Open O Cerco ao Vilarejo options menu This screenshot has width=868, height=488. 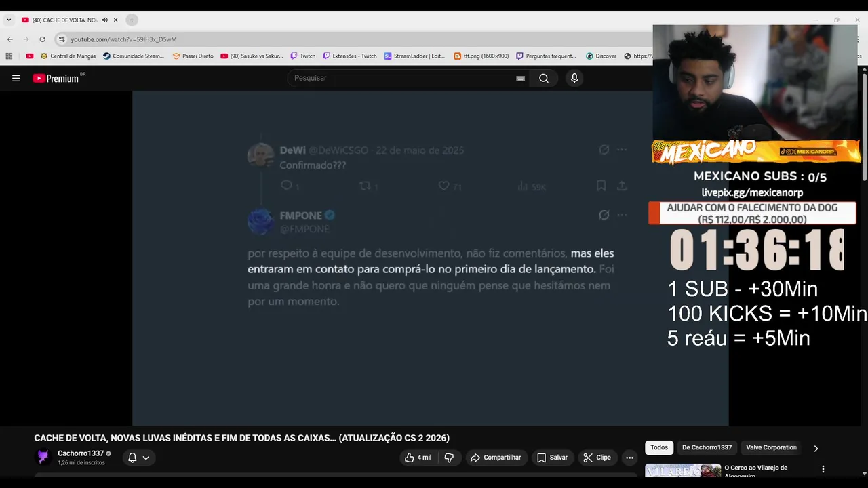(x=823, y=469)
